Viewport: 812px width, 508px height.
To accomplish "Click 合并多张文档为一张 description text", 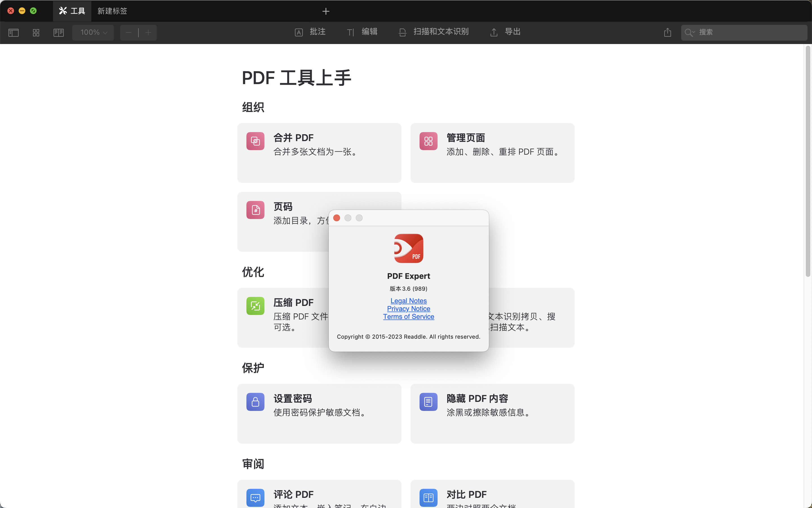I will pyautogui.click(x=316, y=152).
